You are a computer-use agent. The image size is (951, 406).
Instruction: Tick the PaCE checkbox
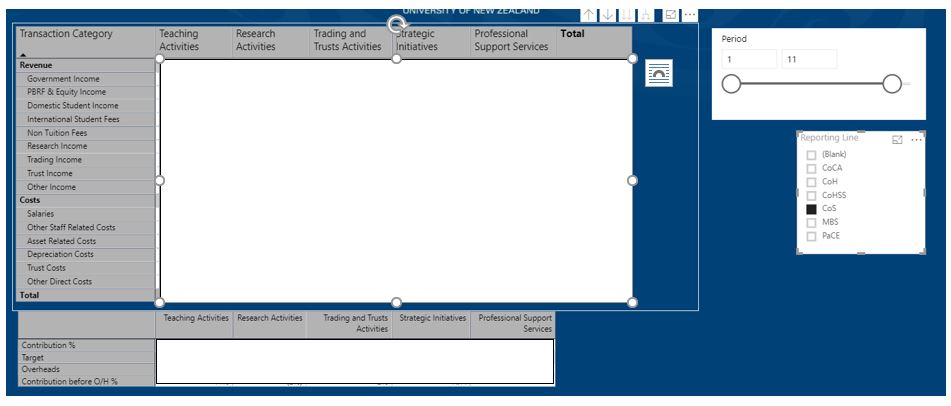coord(811,236)
